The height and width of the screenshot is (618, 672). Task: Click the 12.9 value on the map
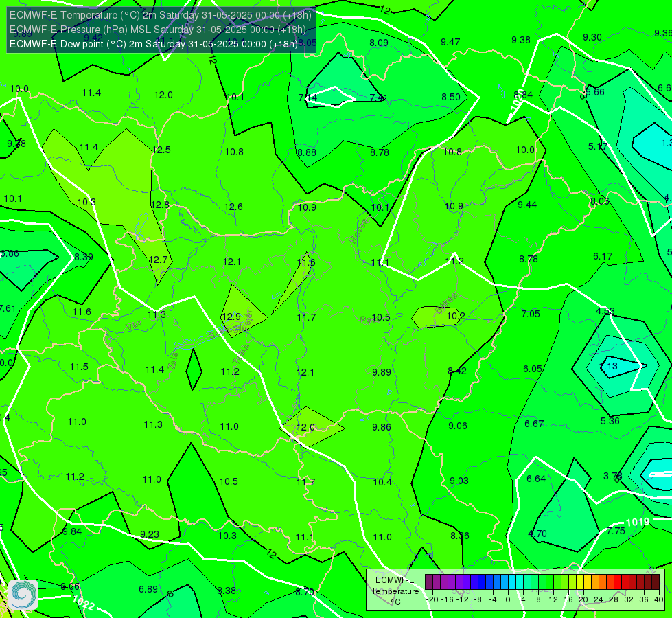231,317
